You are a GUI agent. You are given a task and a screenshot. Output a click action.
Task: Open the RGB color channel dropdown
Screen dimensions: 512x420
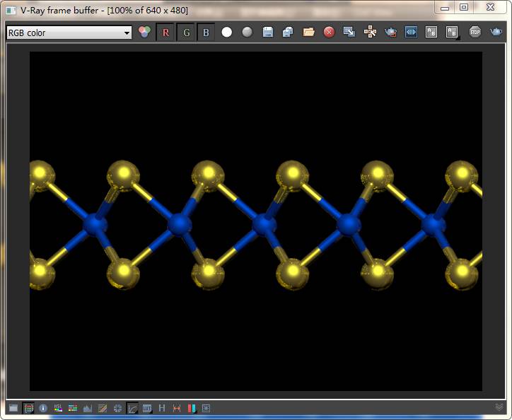[x=69, y=33]
